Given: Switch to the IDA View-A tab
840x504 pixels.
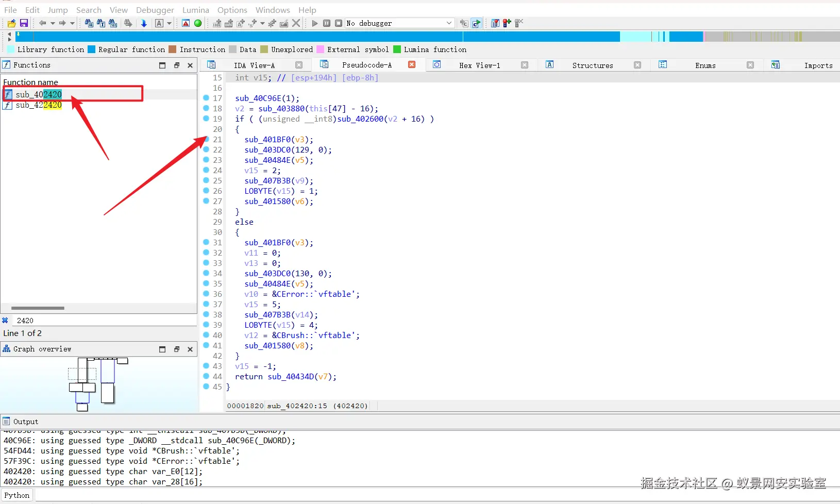Looking at the screenshot, I should coord(254,65).
